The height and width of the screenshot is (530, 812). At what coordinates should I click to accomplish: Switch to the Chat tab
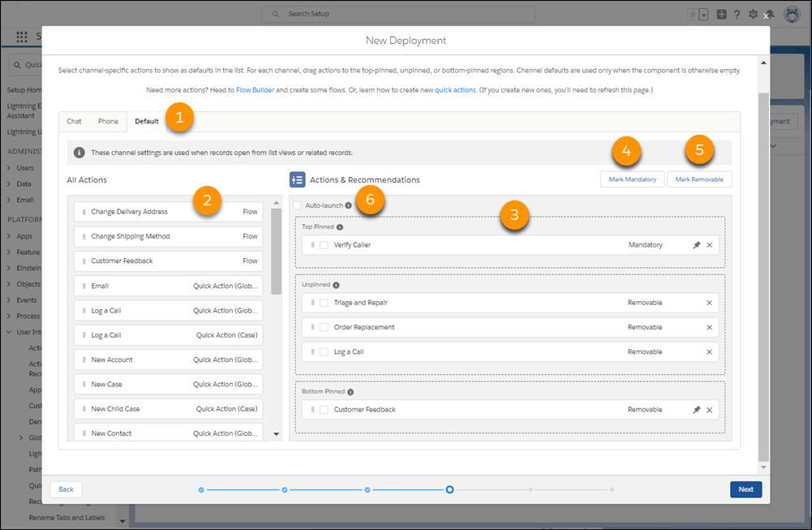click(73, 121)
